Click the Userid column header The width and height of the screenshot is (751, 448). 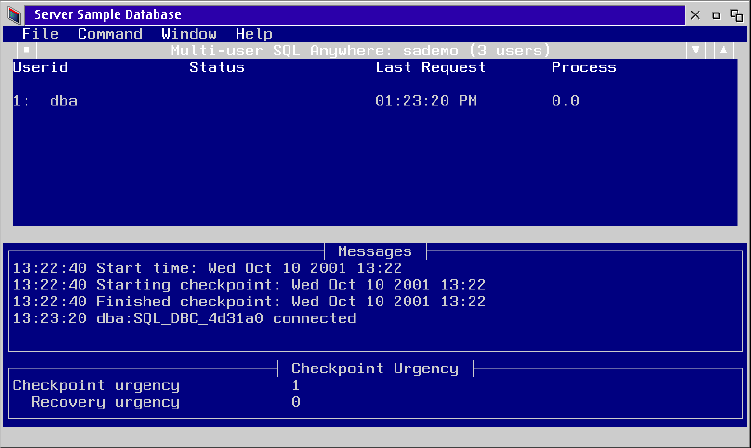(x=40, y=67)
